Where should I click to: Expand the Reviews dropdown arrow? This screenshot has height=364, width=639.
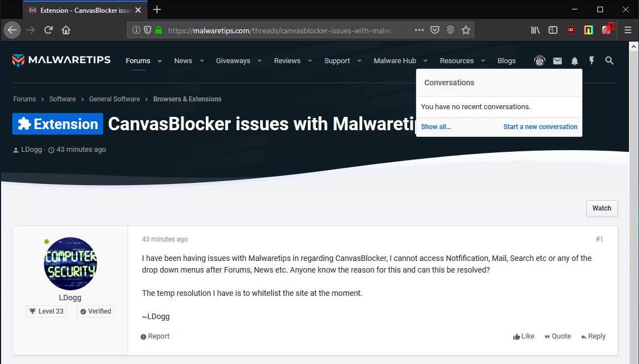(310, 61)
